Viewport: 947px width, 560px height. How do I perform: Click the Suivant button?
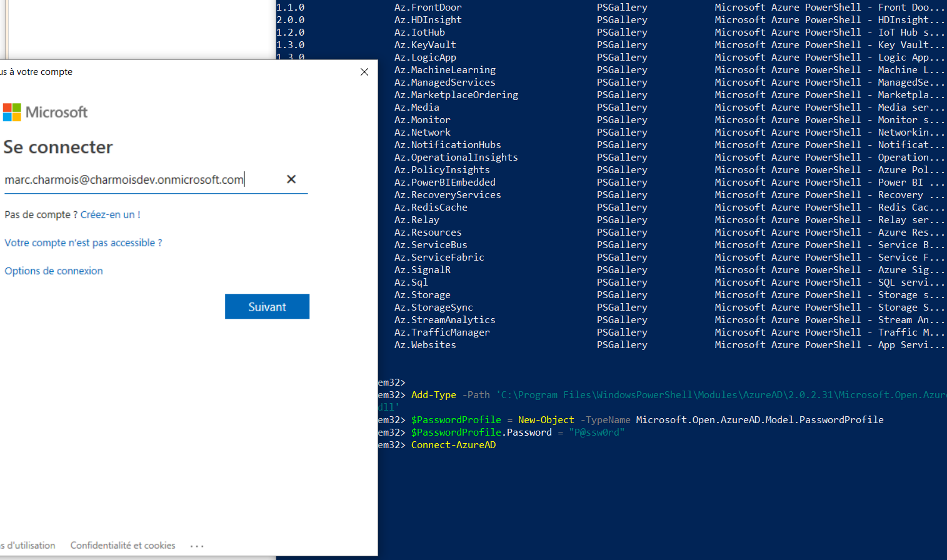click(267, 306)
